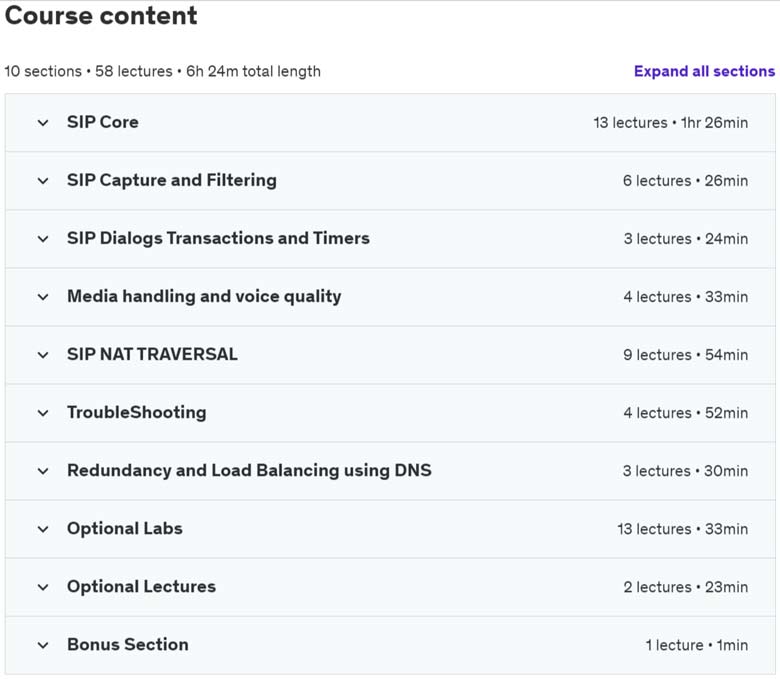This screenshot has width=780, height=679.
Task: Expand the SIP NAT TRAVERSAL chevron
Action: 43,355
